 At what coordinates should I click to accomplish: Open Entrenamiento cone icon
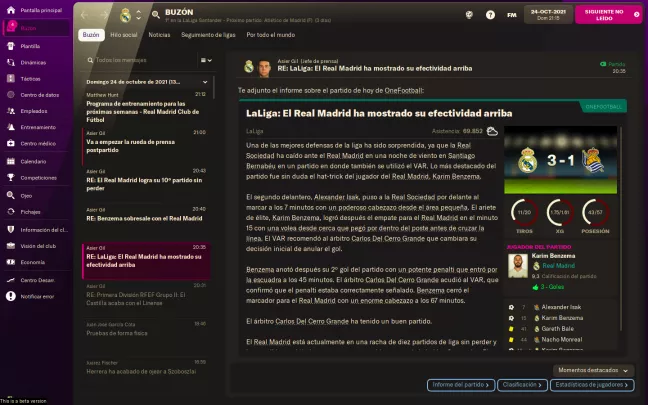click(11, 127)
